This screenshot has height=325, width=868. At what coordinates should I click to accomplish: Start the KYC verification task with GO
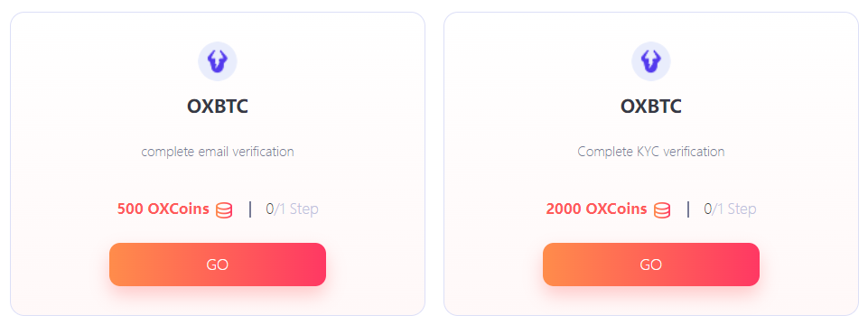click(651, 265)
